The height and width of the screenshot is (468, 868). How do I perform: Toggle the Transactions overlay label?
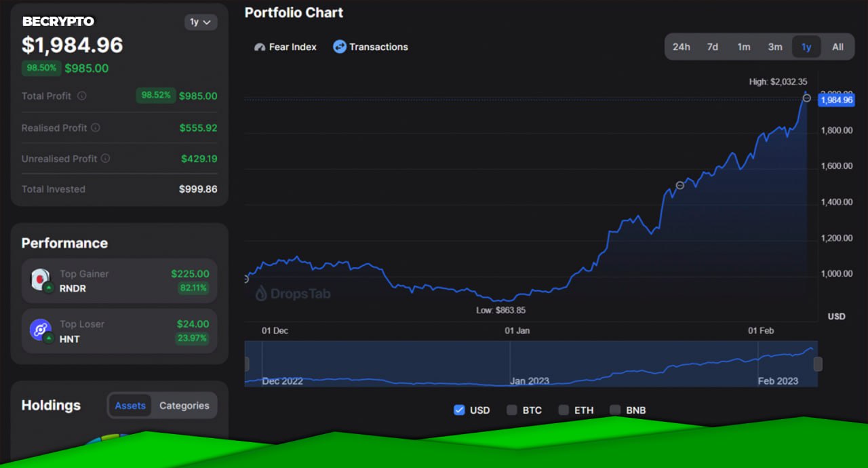coord(378,47)
